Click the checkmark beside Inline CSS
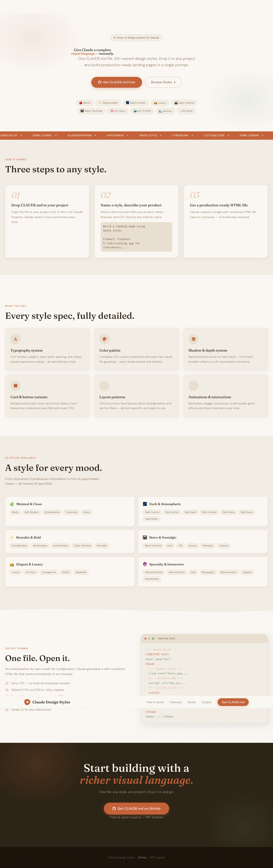Viewport: 273px width, 868px height. coord(7,683)
